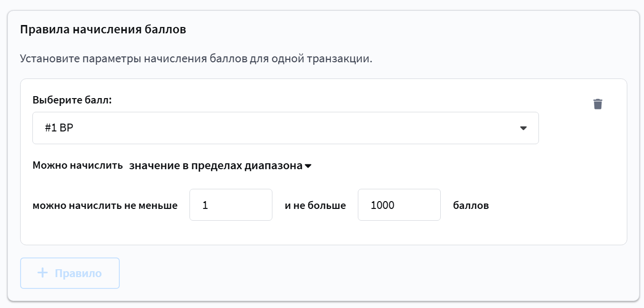Focus the minimum points field containing 1
The height and width of the screenshot is (308, 644).
pyautogui.click(x=231, y=205)
